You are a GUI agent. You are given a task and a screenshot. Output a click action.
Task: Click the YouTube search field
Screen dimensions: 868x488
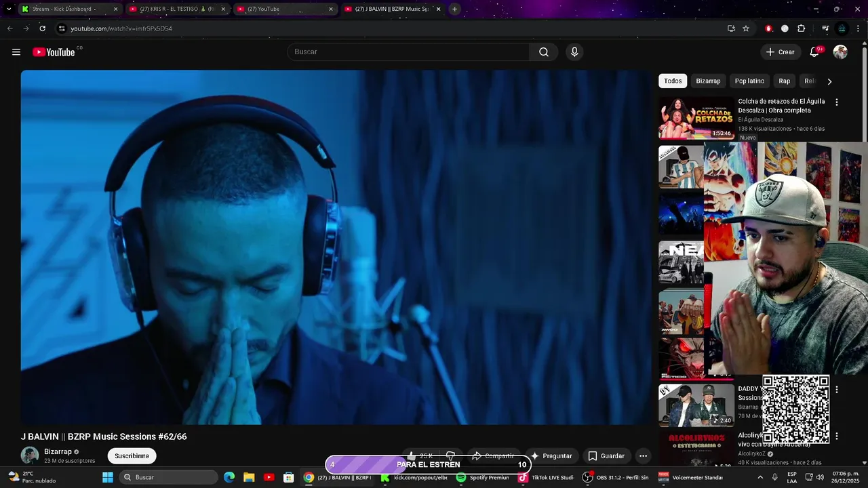click(409, 52)
